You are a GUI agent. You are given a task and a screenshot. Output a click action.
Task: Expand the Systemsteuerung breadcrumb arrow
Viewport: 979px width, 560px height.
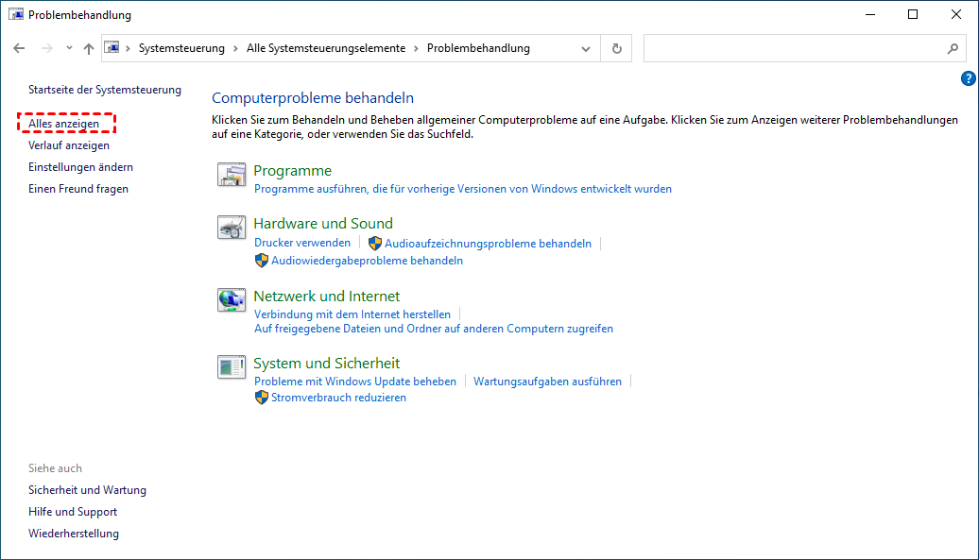click(x=235, y=48)
